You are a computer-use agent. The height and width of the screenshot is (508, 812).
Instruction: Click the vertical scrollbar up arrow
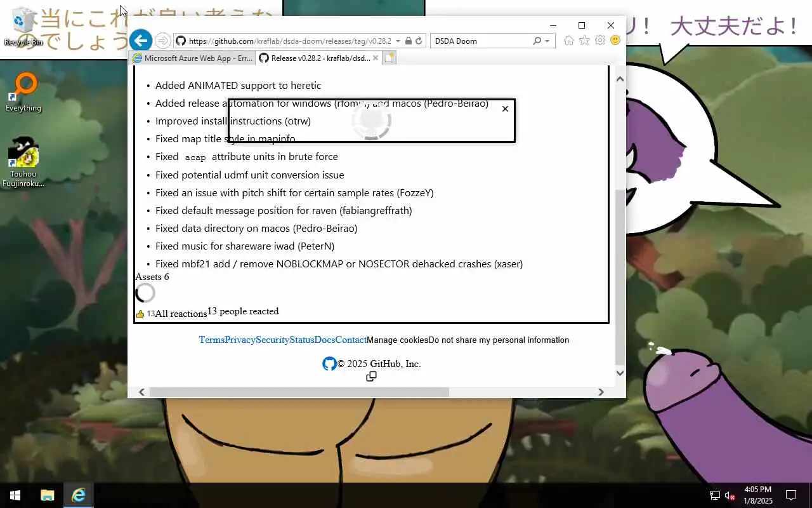click(620, 79)
